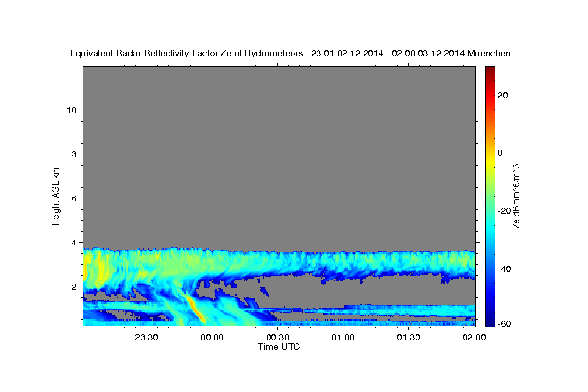Click the height tick label '4'

tap(73, 242)
